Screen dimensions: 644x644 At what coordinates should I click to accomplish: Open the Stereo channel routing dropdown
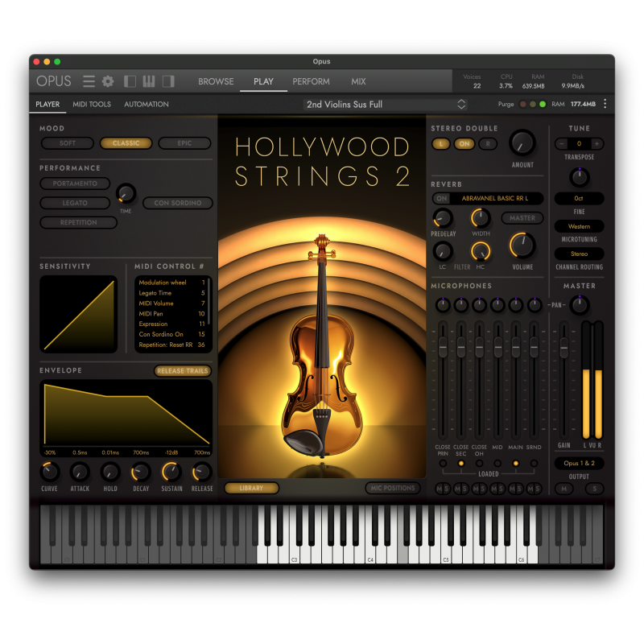579,254
